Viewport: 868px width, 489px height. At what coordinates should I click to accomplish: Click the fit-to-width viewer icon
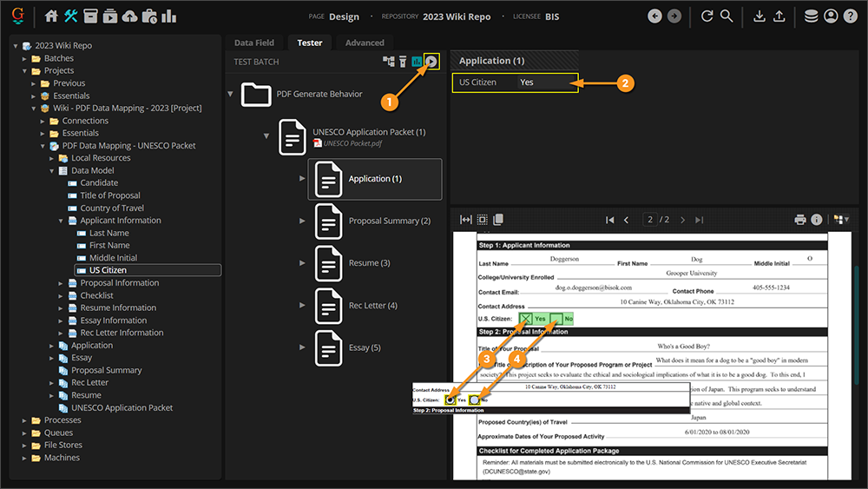(x=466, y=220)
